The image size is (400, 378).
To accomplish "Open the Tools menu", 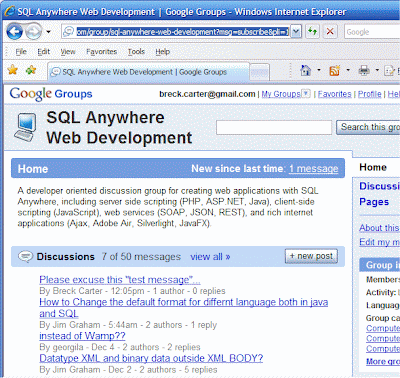I will coord(136,52).
